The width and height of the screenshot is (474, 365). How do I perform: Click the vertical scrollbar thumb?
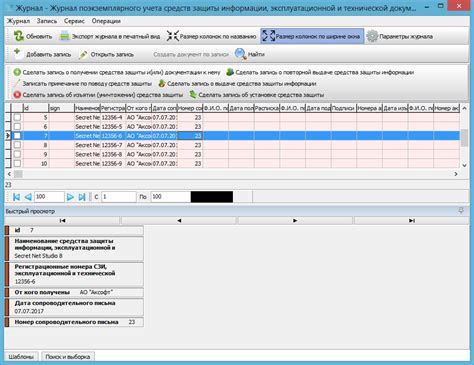(464, 138)
